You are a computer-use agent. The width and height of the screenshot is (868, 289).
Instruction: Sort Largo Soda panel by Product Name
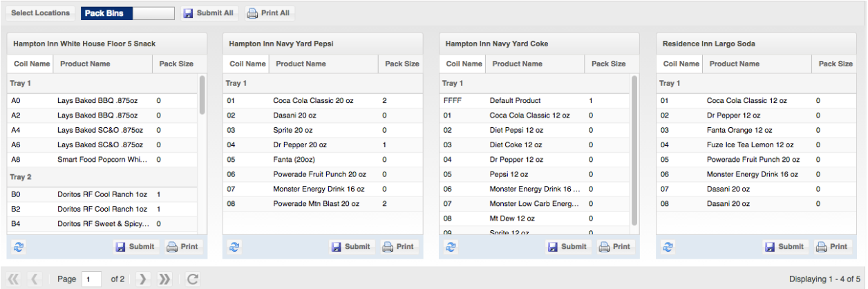point(757,64)
